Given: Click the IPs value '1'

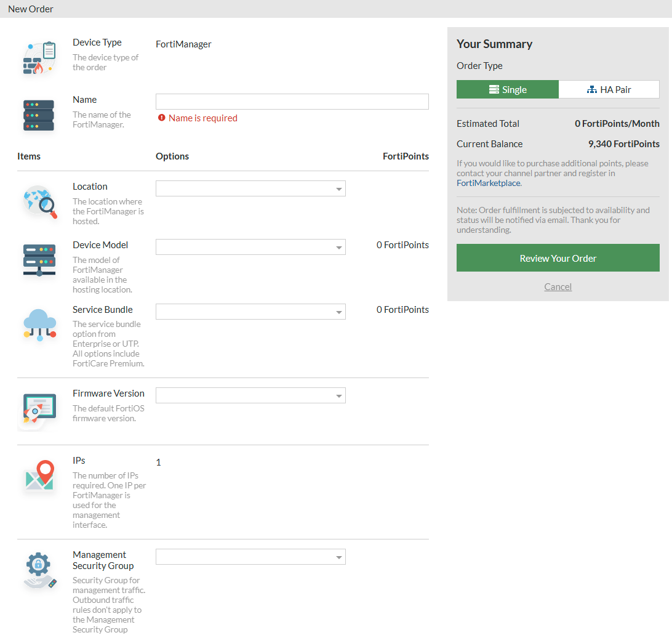Looking at the screenshot, I should pyautogui.click(x=159, y=462).
